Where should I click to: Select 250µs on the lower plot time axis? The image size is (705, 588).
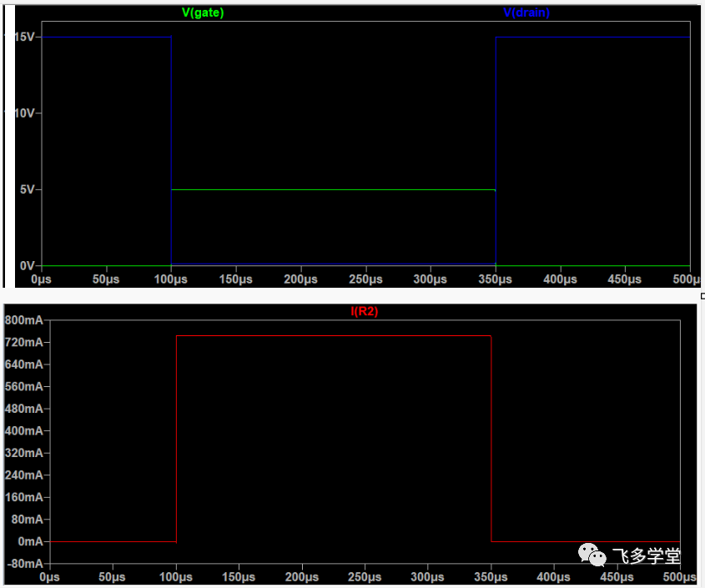(x=365, y=577)
